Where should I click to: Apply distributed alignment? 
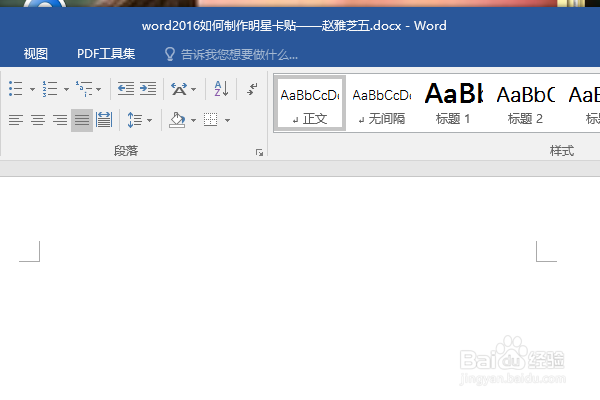[104, 120]
